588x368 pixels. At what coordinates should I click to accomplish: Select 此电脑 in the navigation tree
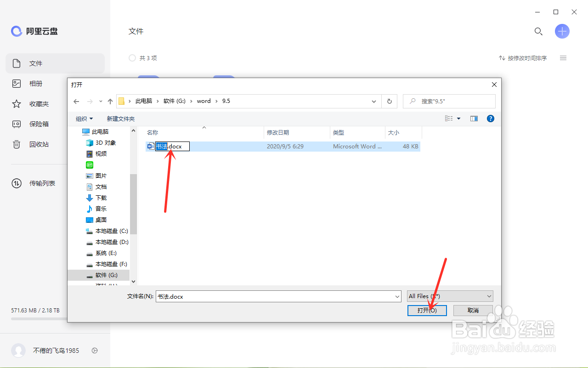pyautogui.click(x=99, y=131)
